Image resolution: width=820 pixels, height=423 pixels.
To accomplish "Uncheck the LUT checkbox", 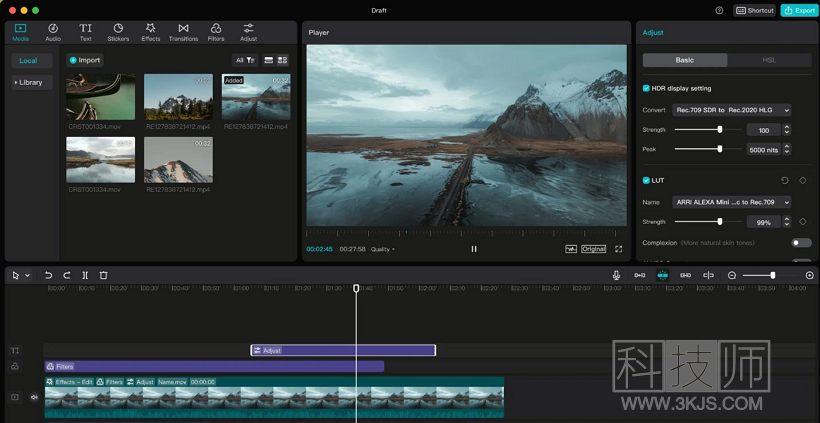I will (646, 180).
